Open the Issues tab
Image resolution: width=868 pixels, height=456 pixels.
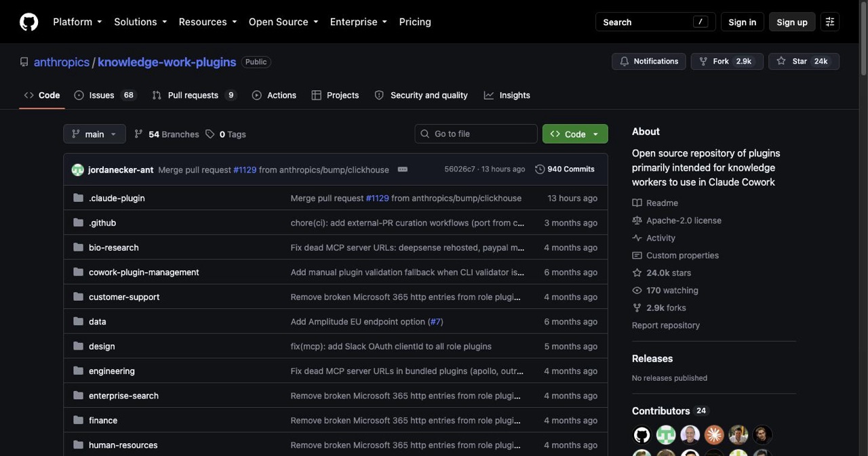click(x=105, y=95)
